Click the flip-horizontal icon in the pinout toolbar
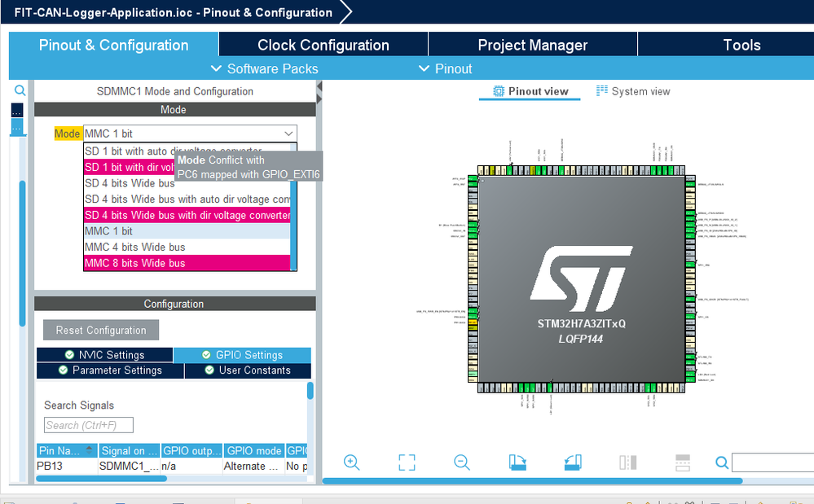Viewport: 814px width, 504px height. click(627, 462)
